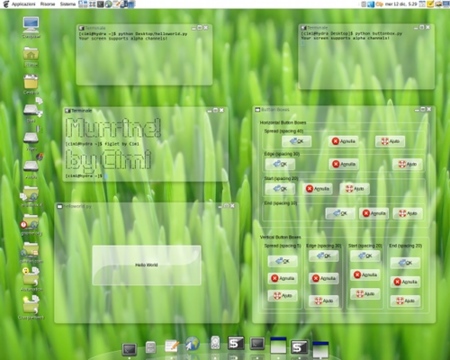
Task: Click Aiuto in vertical End (spacing 20) column
Action: [x=405, y=301]
